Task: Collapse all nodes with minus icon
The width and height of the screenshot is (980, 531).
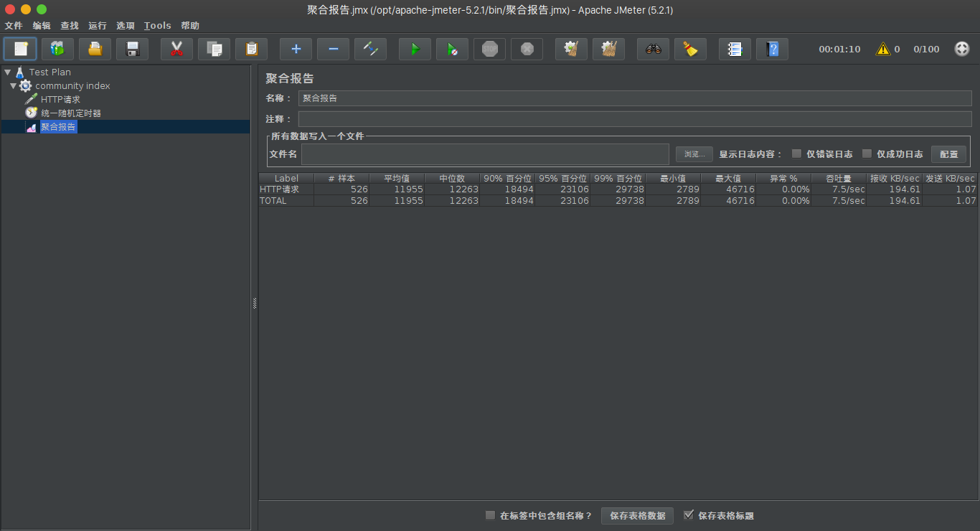Action: pos(333,49)
